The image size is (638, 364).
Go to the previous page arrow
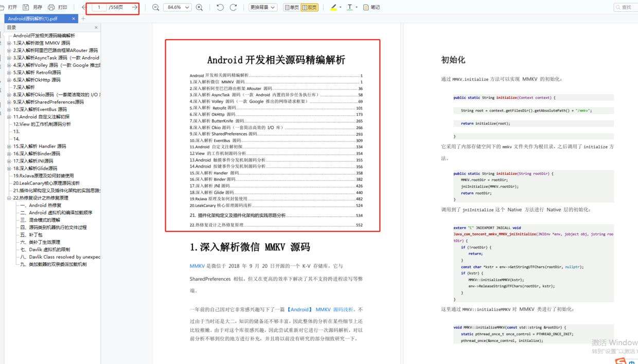coord(83,7)
